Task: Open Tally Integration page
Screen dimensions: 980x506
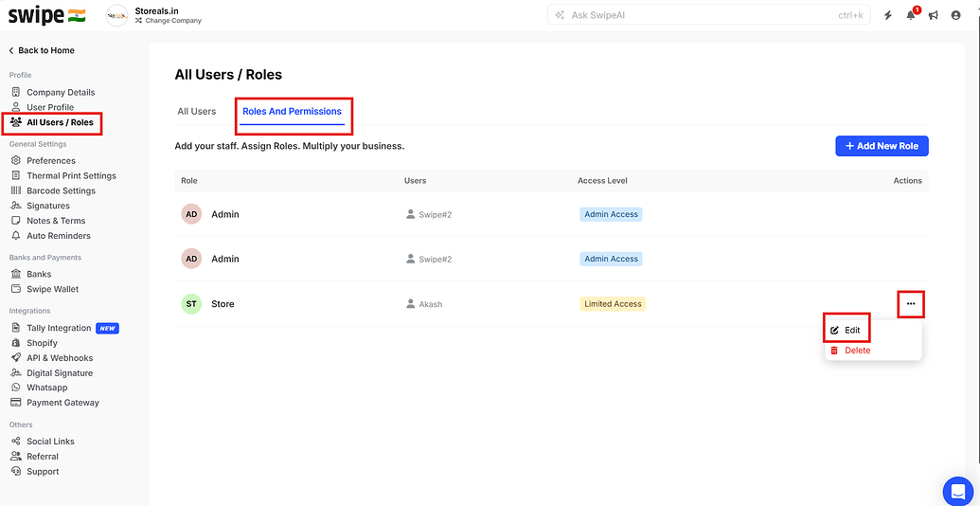Action: click(x=59, y=328)
